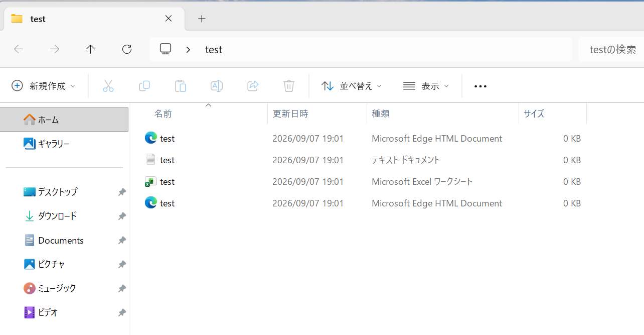Click the pin icon beside Documents
This screenshot has width=644, height=335.
pos(122,241)
